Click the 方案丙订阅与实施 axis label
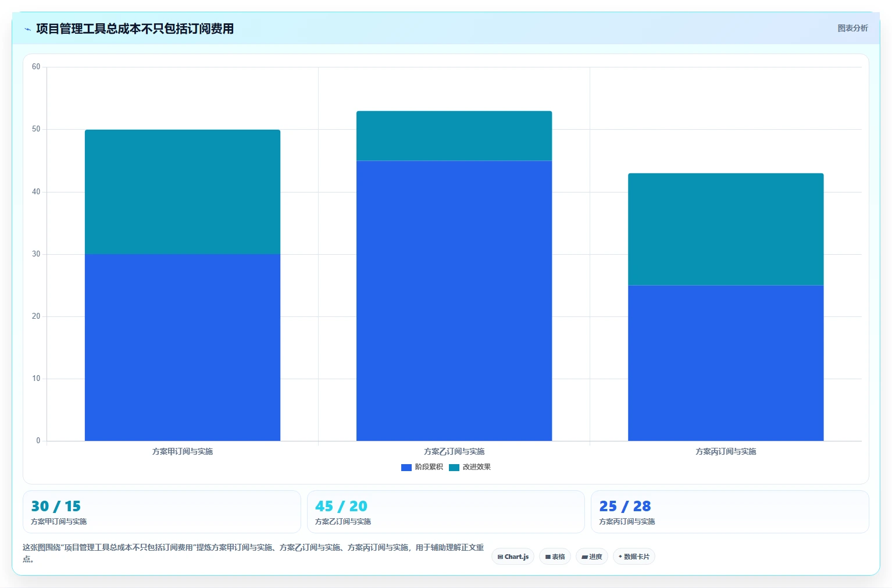The width and height of the screenshot is (892, 588). click(726, 451)
